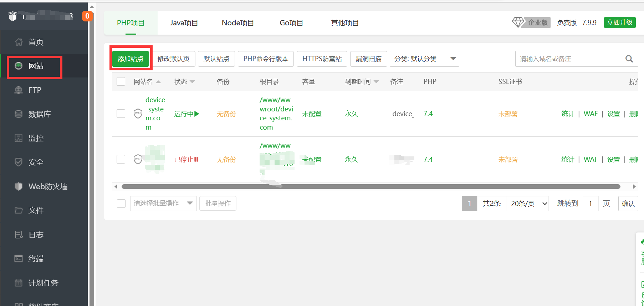The image size is (644, 306).
Task: Click the 漏洞扫描 button
Action: click(x=369, y=59)
